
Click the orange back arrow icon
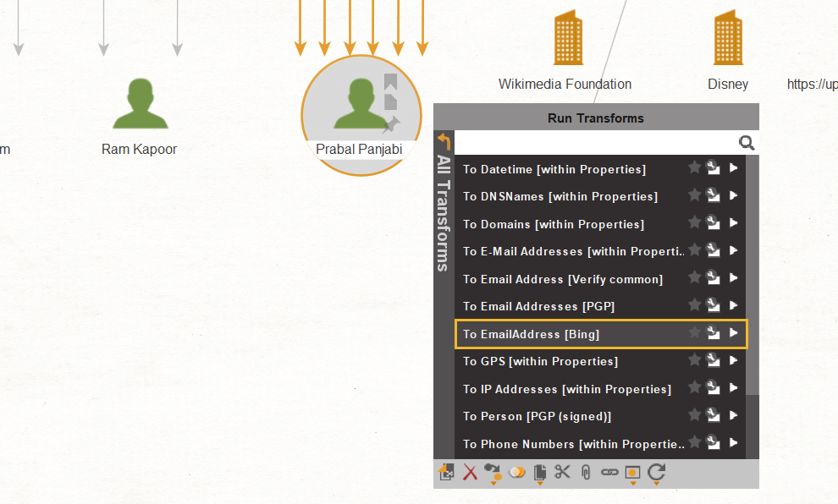[444, 141]
